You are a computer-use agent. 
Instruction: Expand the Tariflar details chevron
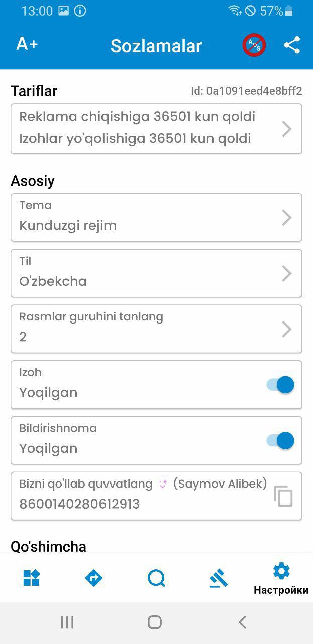tap(287, 129)
